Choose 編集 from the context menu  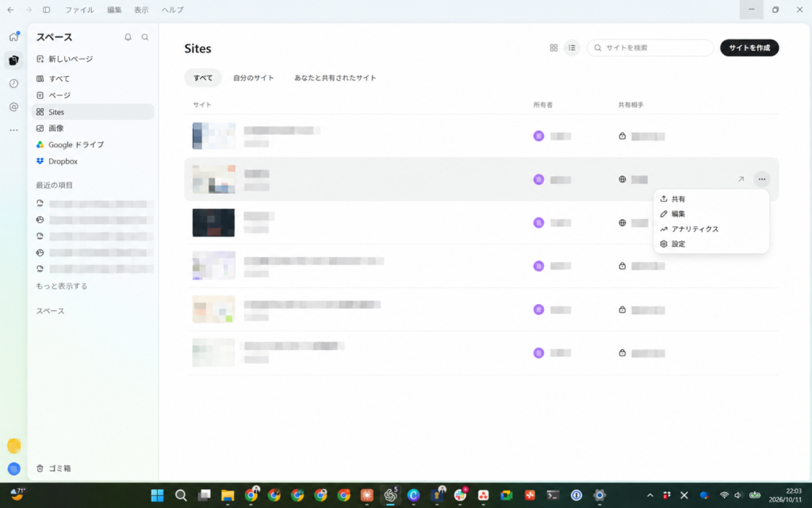[x=711, y=214]
